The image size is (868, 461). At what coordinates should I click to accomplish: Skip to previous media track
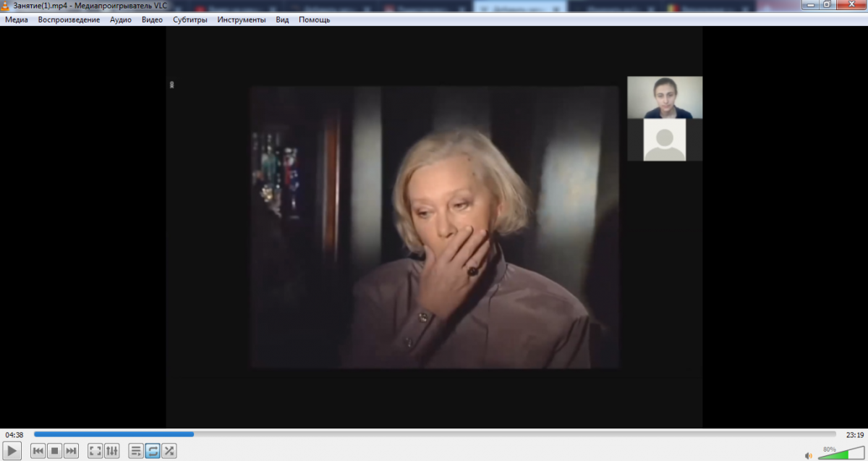point(38,451)
